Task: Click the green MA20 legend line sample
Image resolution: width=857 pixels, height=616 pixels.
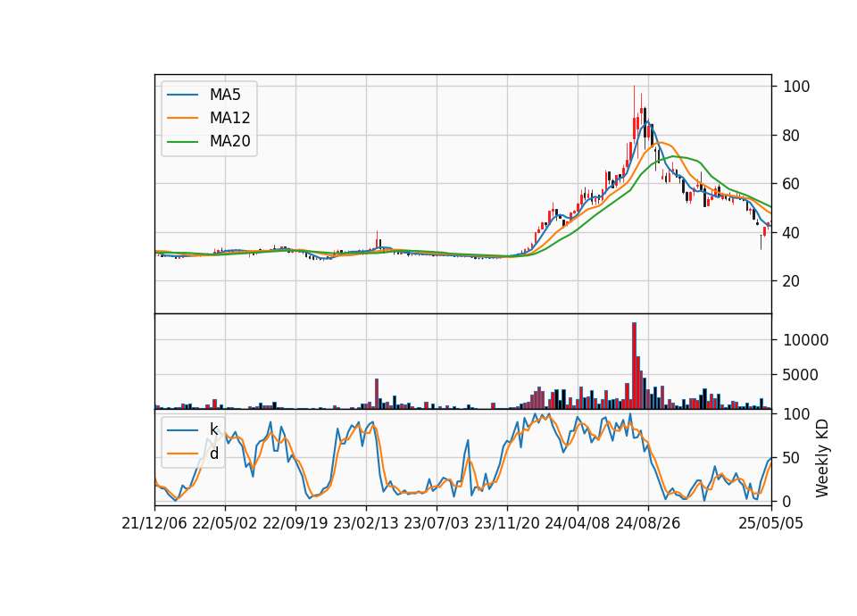Action: pyautogui.click(x=182, y=141)
